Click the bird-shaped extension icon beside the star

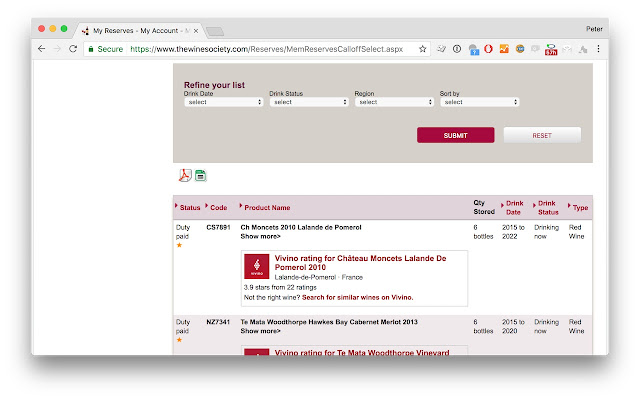tap(441, 49)
